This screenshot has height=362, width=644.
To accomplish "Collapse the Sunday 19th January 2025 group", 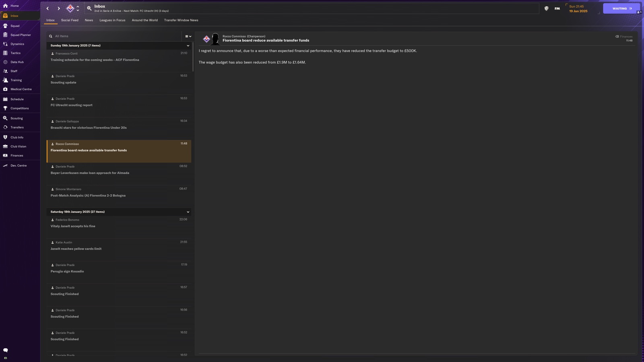I will coord(188,46).
